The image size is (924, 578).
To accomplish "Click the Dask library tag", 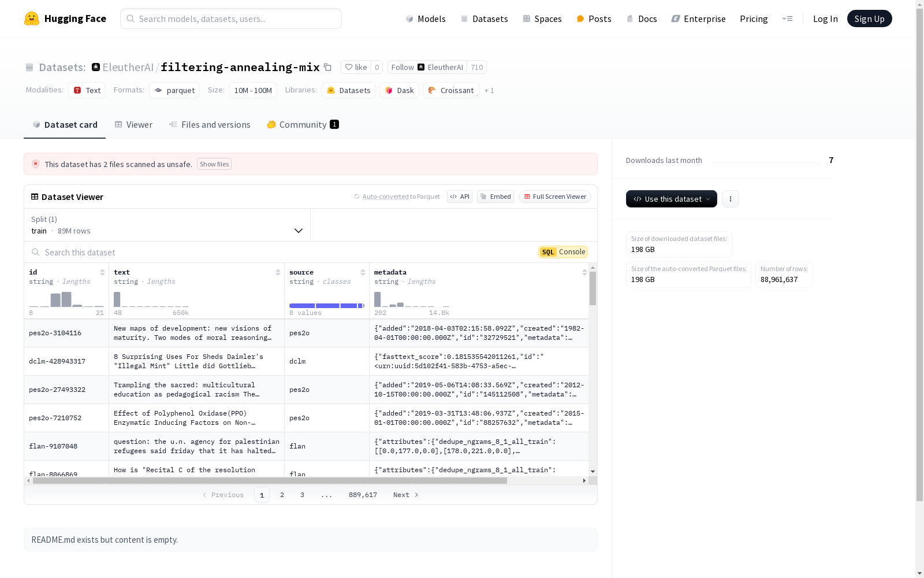I will 399,90.
